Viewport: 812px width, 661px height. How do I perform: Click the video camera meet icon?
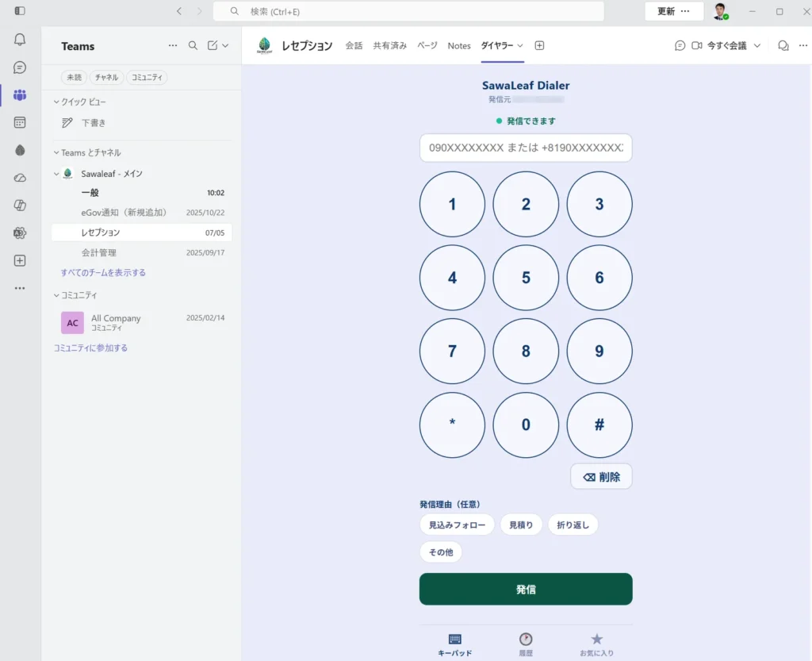pyautogui.click(x=697, y=45)
